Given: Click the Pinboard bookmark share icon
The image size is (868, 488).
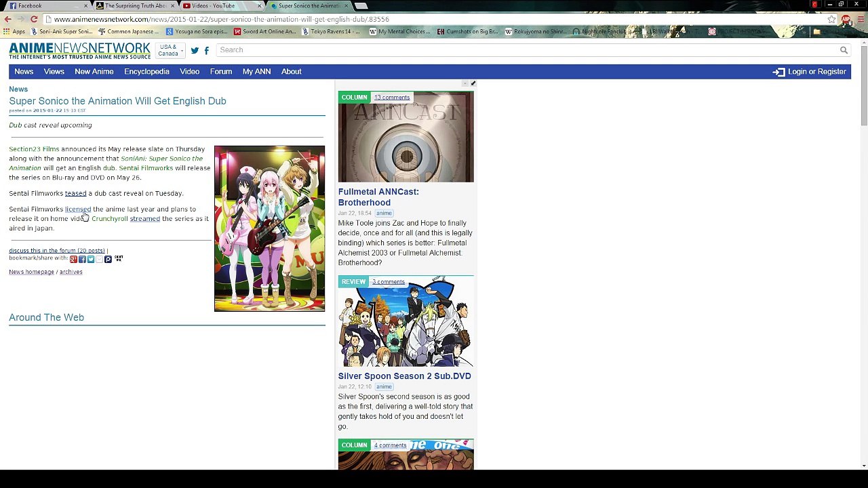Looking at the screenshot, I should click(108, 259).
